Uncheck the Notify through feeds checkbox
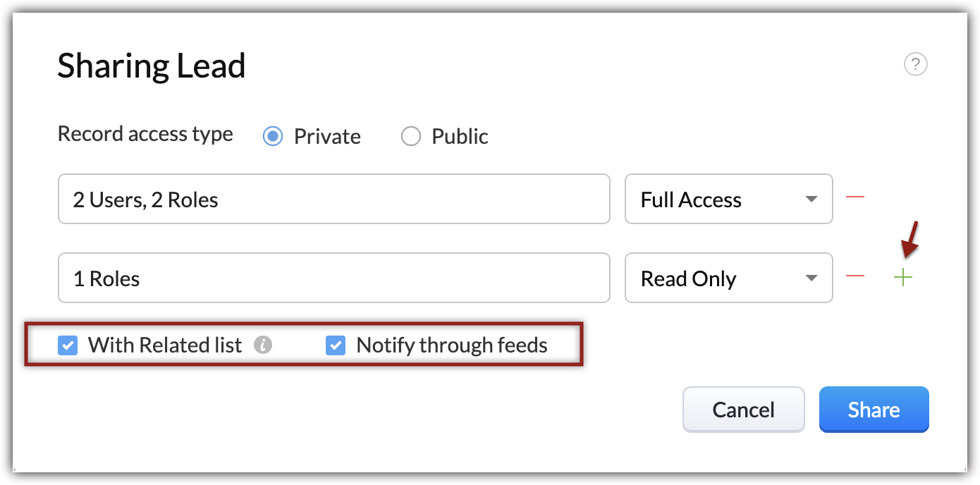The image size is (980, 485). (x=336, y=345)
